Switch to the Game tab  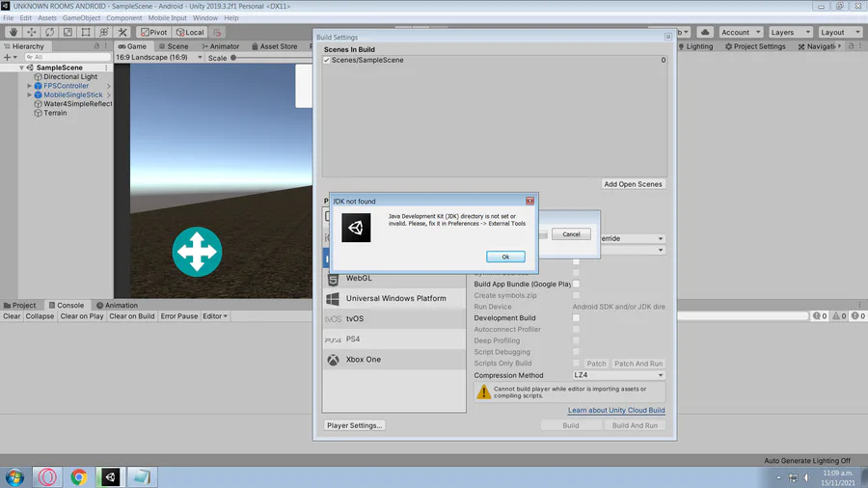point(132,46)
